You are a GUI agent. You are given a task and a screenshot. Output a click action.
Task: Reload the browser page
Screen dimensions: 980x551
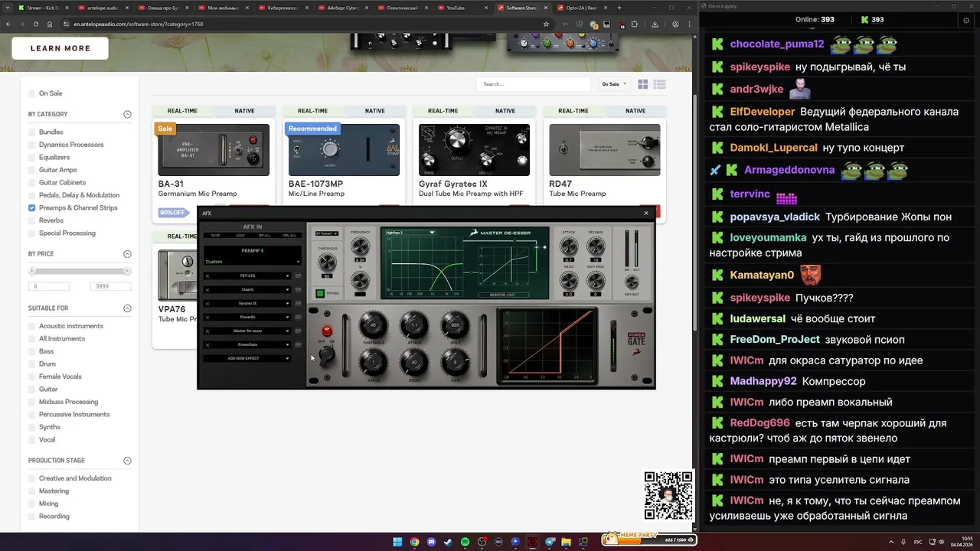[34, 24]
